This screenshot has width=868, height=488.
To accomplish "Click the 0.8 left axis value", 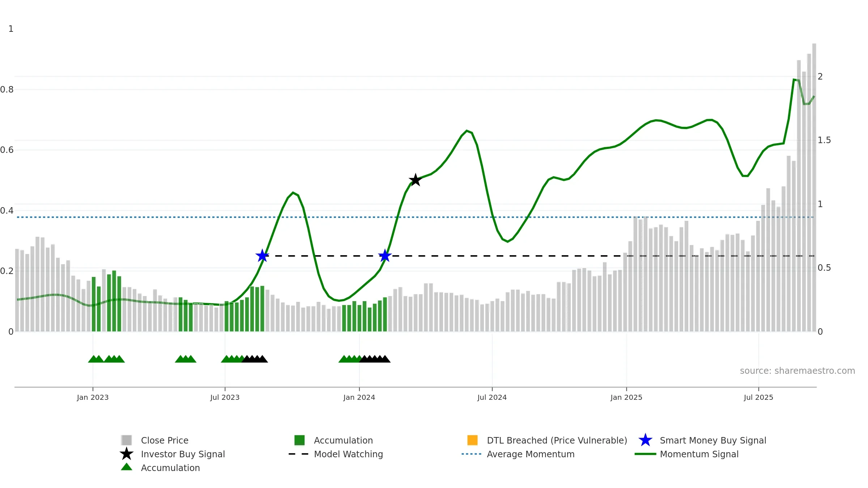I will 7,89.
